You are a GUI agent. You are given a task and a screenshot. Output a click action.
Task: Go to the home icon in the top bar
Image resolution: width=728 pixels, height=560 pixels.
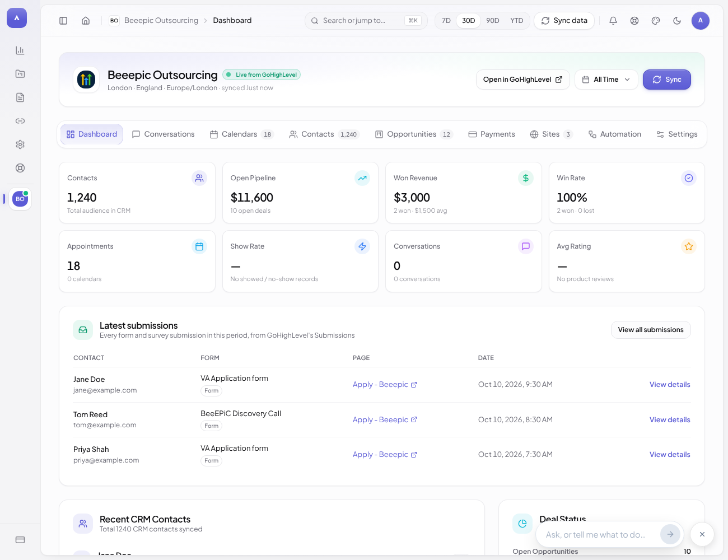(x=86, y=21)
